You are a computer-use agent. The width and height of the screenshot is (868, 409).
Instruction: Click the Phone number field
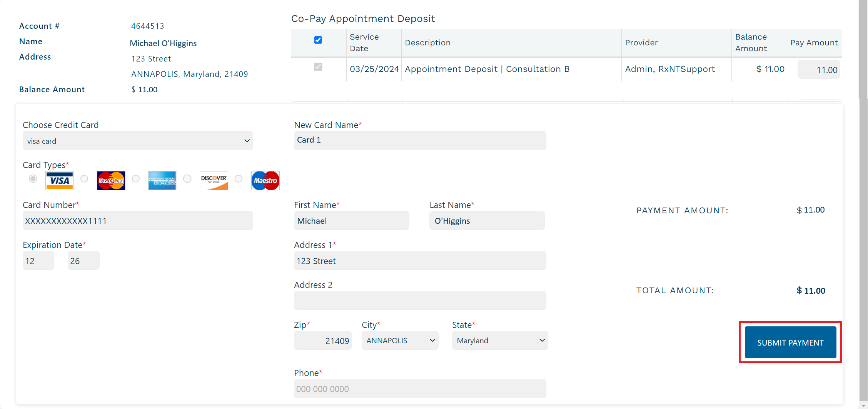tap(420, 389)
